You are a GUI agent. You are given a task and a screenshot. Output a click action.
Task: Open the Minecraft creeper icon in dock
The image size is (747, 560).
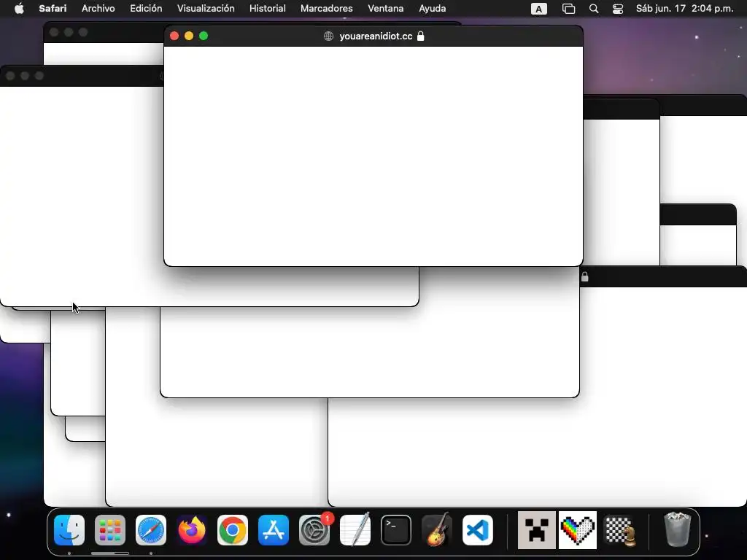537,530
